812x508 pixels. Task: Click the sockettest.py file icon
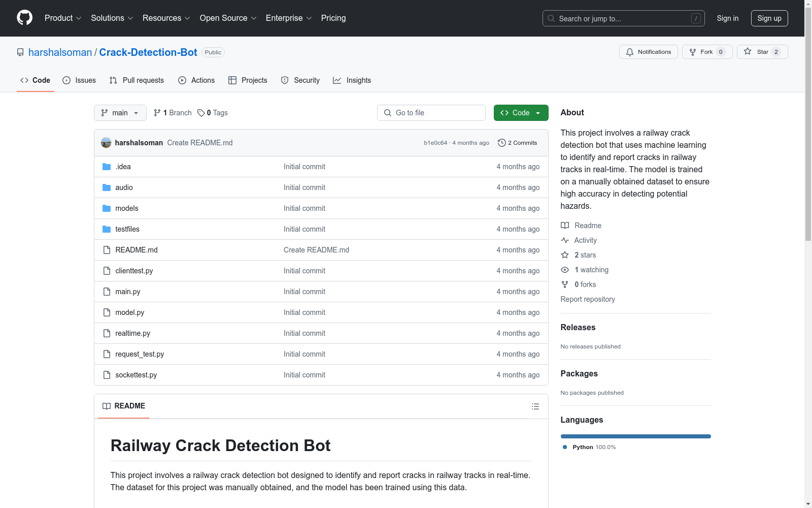[107, 375]
